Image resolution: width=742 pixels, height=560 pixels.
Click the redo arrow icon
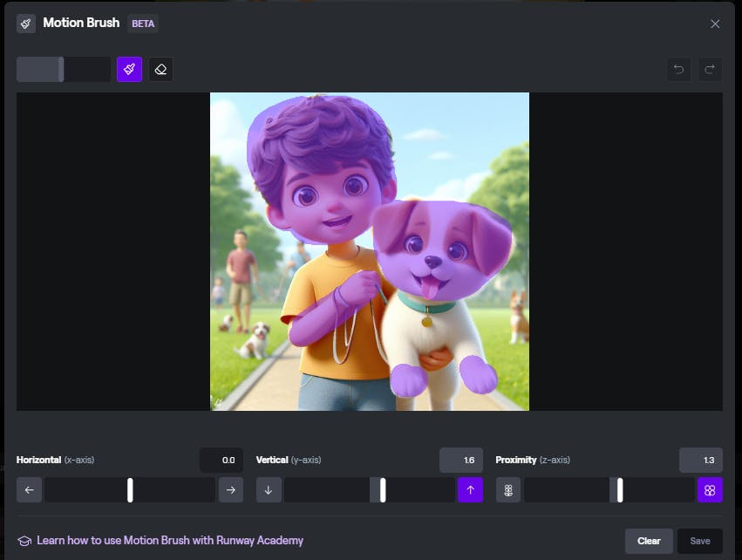coord(710,70)
